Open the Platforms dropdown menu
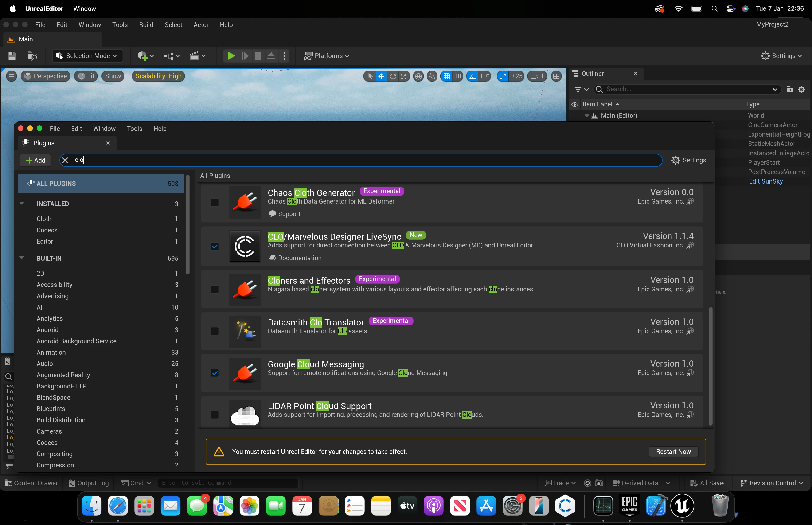This screenshot has height=525, width=812. click(x=326, y=56)
